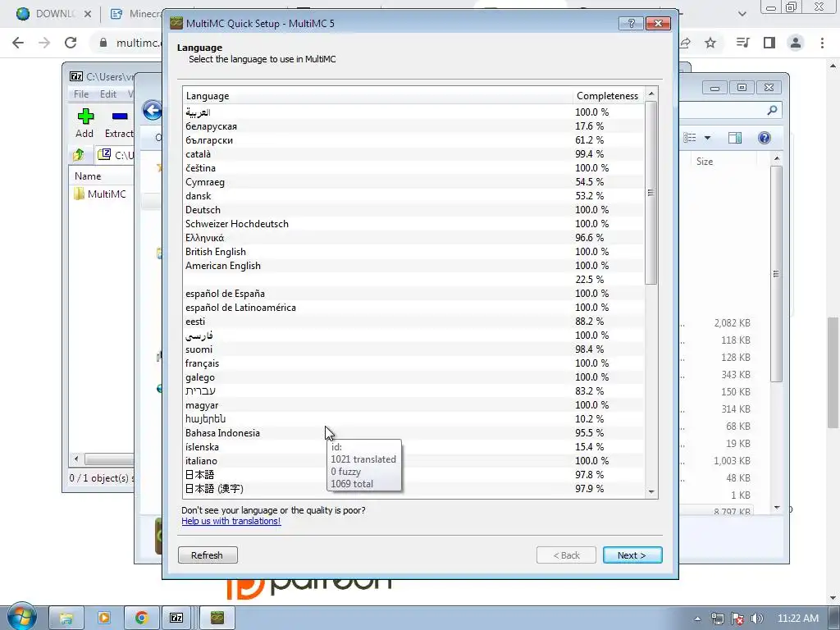Select the eesti language row
This screenshot has height=630, width=840.
click(413, 321)
